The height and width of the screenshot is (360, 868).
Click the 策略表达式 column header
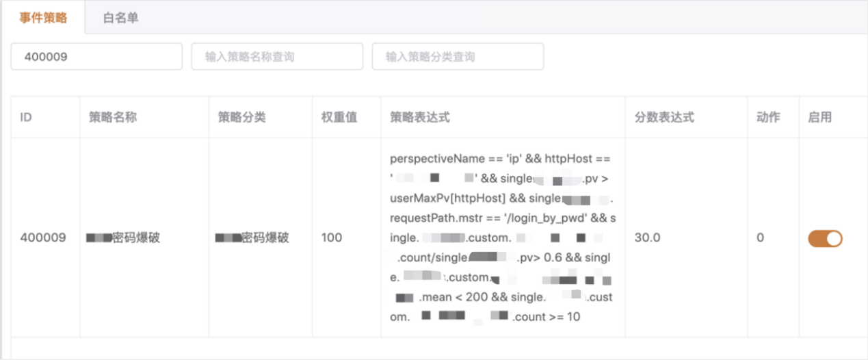419,117
